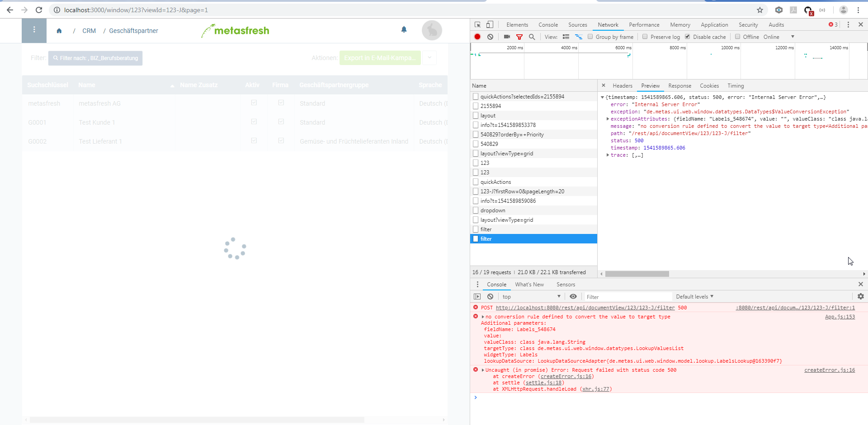Open actions dropdown next to Export button
This screenshot has height=425, width=868.
tap(429, 58)
